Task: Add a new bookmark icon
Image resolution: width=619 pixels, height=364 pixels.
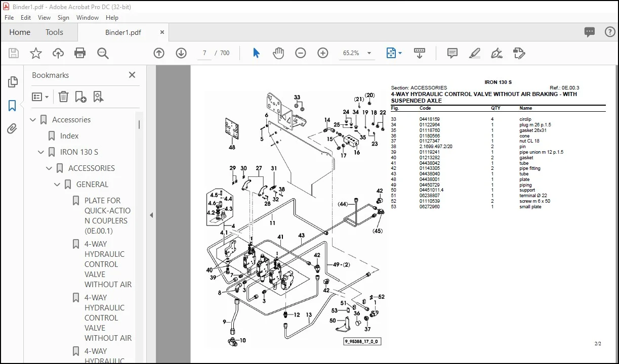Action: click(x=80, y=97)
